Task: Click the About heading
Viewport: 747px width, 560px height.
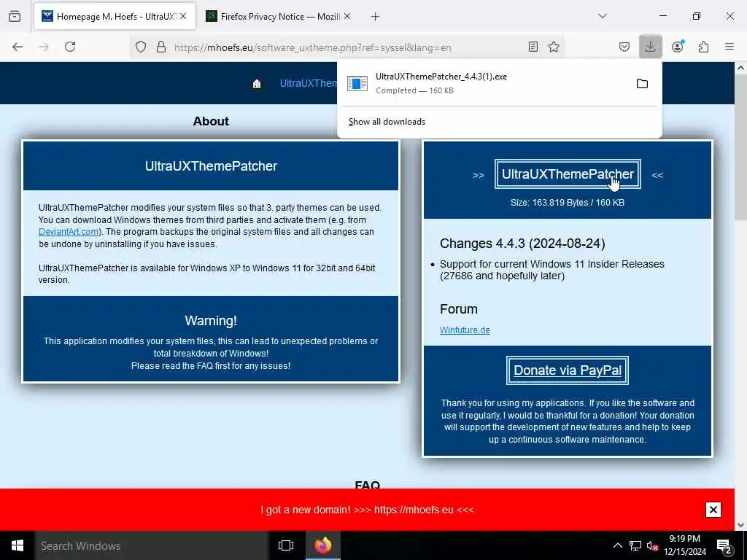Action: point(211,122)
